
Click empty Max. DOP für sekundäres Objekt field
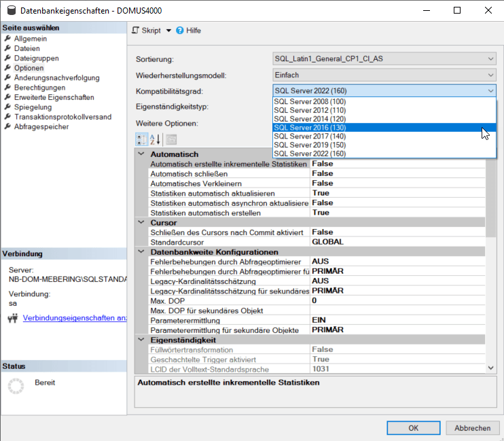397,311
